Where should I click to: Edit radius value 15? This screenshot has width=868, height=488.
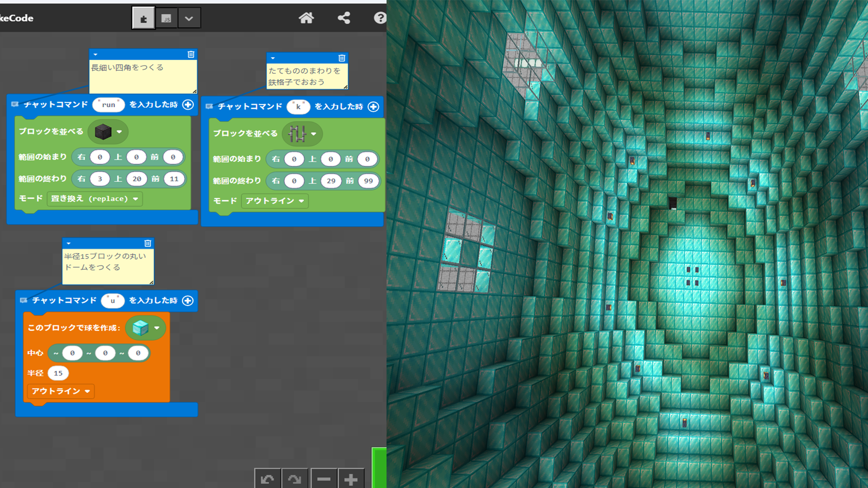coord(58,373)
